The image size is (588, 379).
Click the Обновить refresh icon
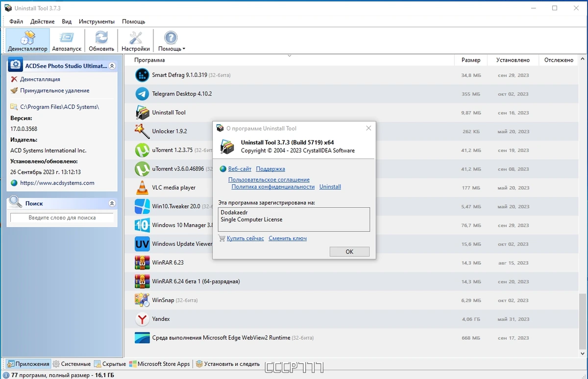pos(101,38)
